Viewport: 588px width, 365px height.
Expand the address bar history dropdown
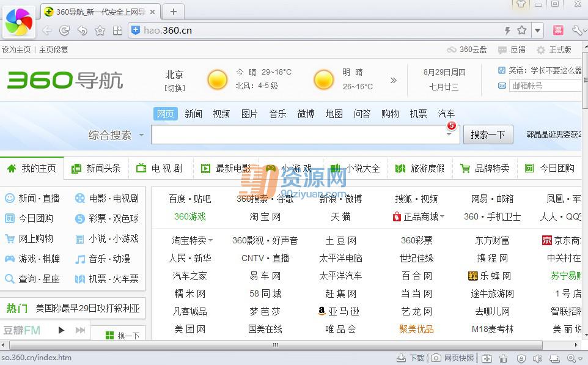pos(537,31)
